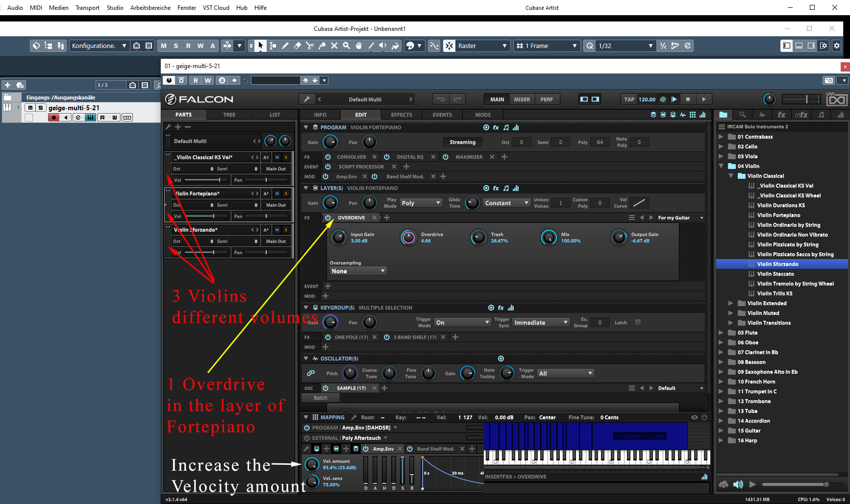Toggle the CONVOLVER effect power button

(x=328, y=157)
